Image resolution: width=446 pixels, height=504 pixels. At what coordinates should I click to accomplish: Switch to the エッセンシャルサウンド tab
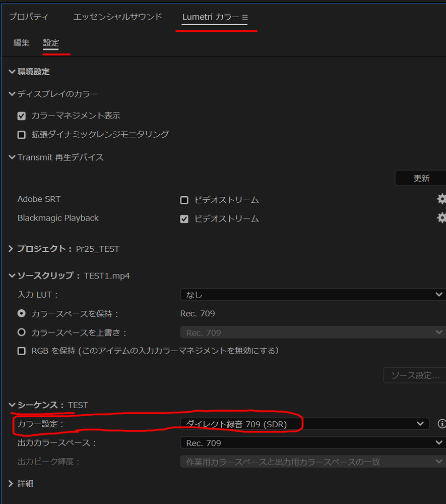pyautogui.click(x=117, y=17)
